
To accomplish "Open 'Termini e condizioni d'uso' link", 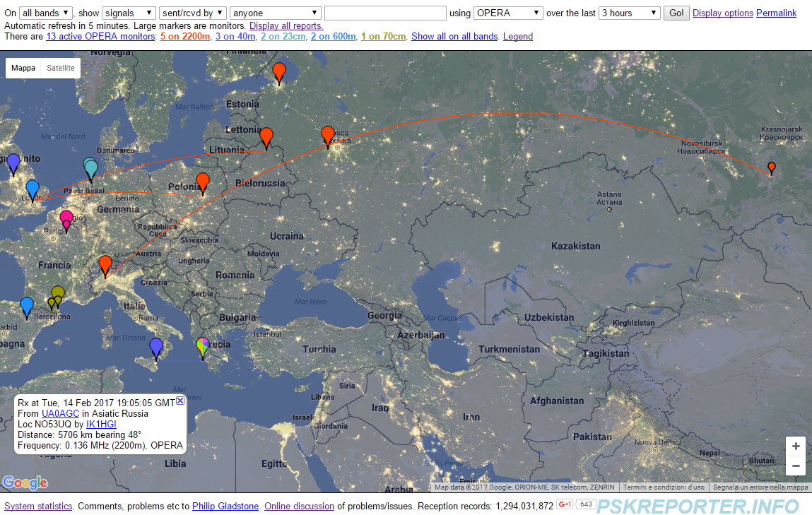I will point(664,487).
